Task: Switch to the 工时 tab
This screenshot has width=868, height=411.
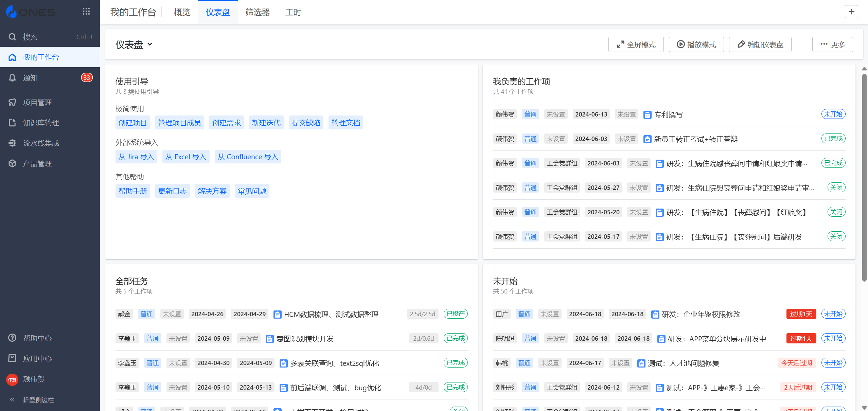Action: (293, 12)
